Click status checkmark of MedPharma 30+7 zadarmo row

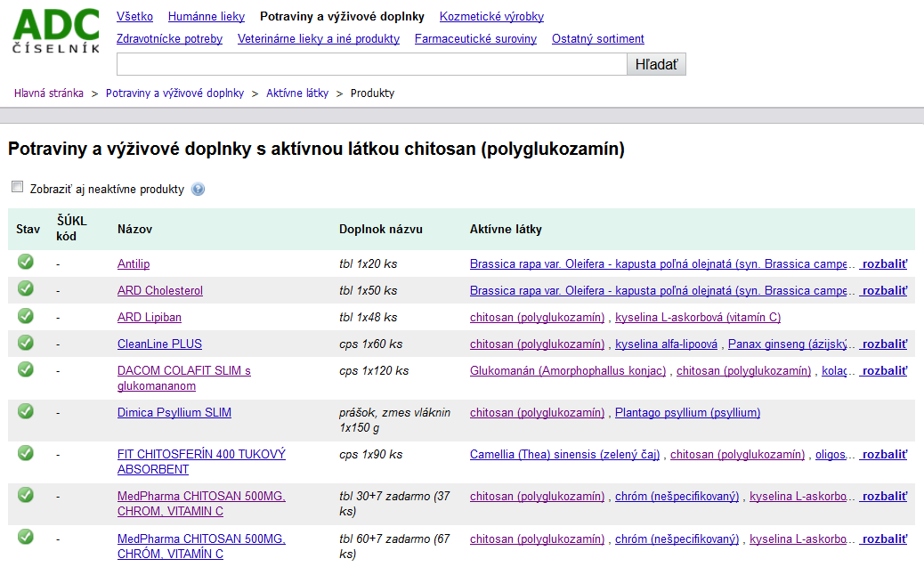pyautogui.click(x=25, y=495)
